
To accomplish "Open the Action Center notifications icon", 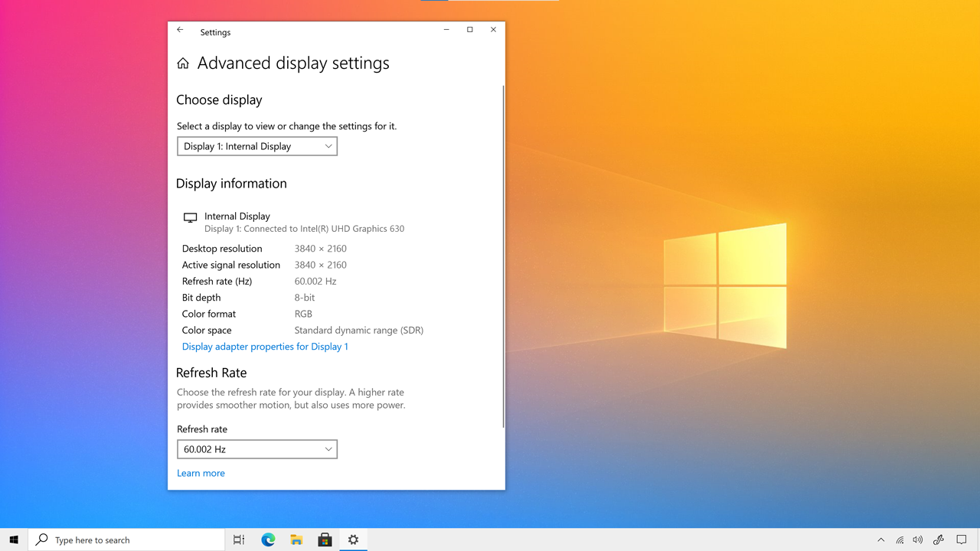I will (x=962, y=540).
